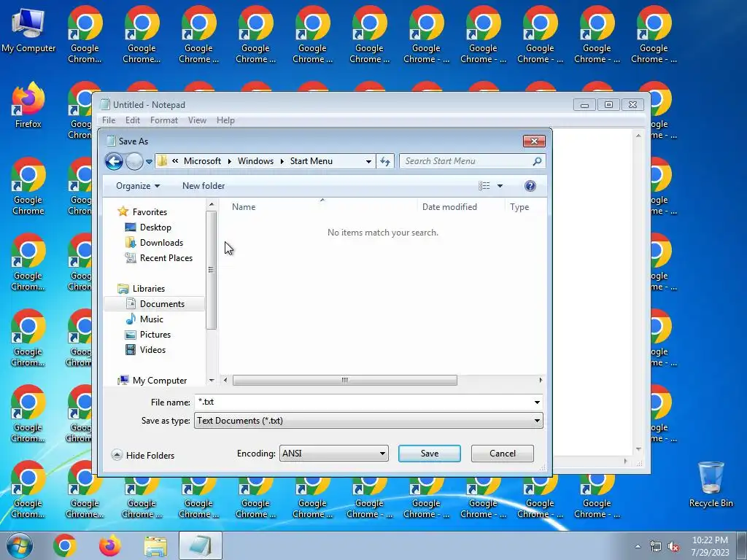Viewport: 747px width, 560px height.
Task: Click the File name text field
Action: tap(363, 402)
